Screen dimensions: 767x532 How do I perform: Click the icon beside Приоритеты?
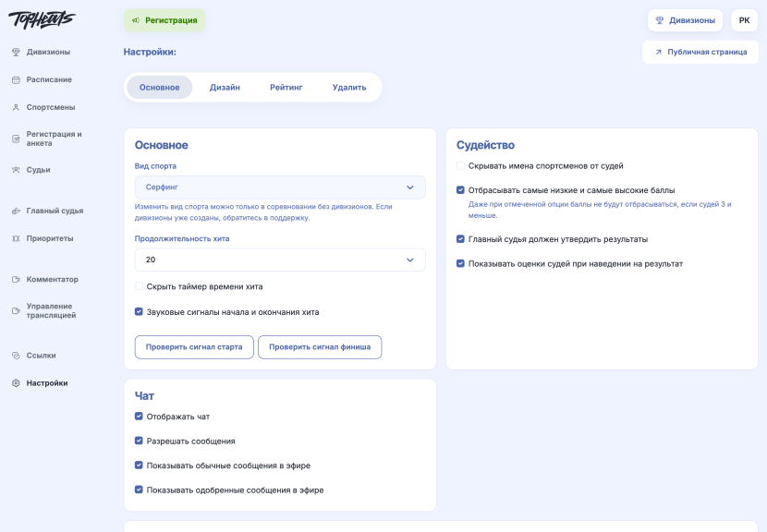tap(16, 238)
